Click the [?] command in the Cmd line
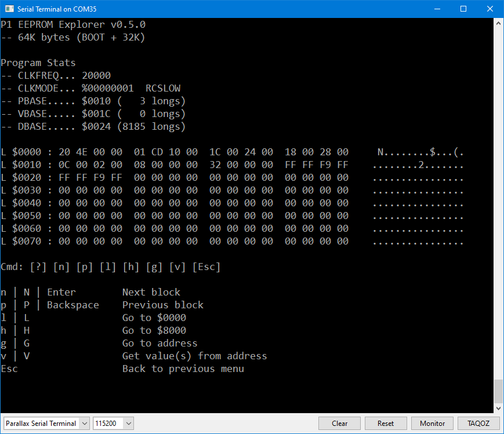The width and height of the screenshot is (504, 434). coord(38,267)
